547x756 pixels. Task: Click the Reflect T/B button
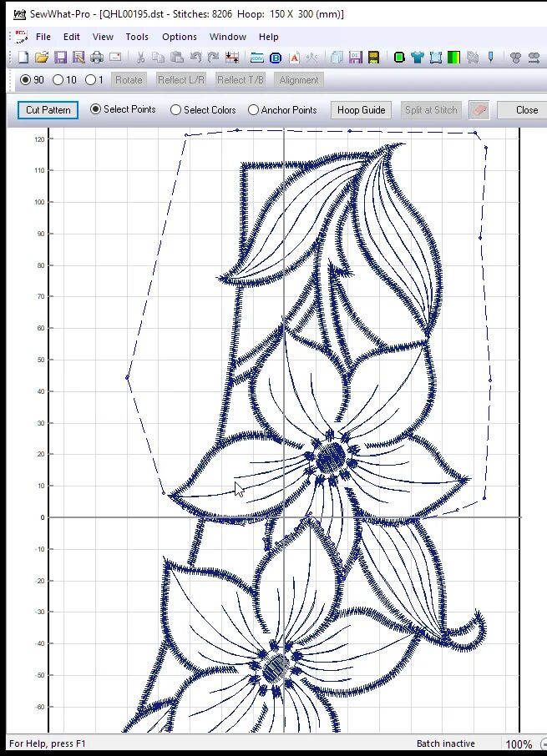241,79
